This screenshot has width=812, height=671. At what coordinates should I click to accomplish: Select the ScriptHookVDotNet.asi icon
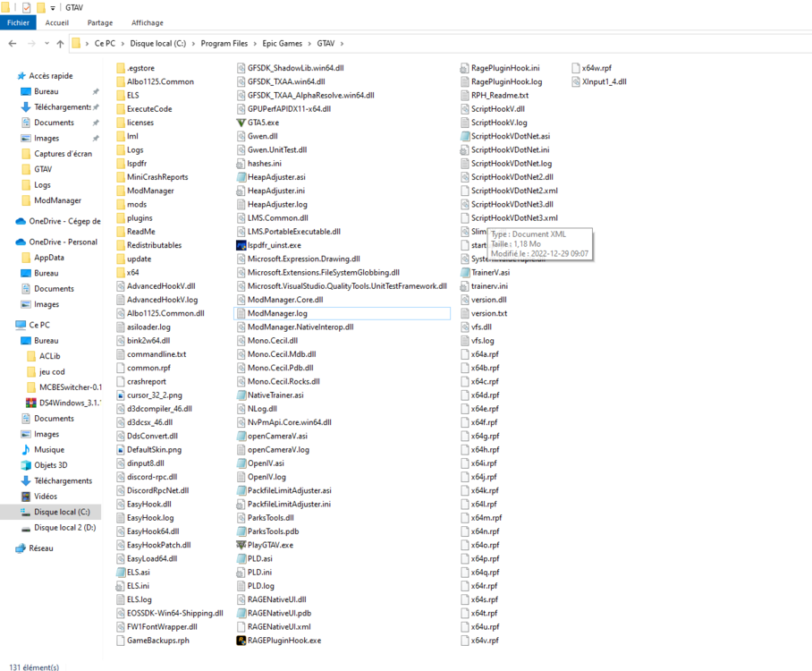[464, 136]
